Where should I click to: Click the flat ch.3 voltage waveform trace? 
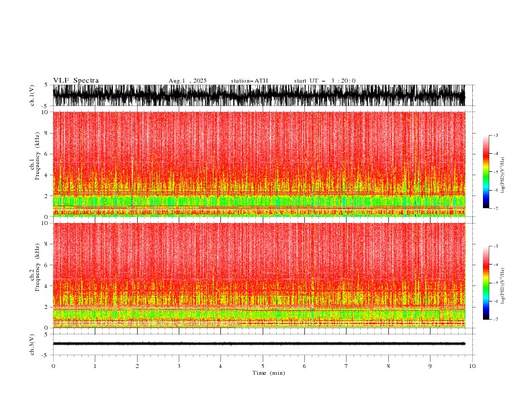point(259,344)
